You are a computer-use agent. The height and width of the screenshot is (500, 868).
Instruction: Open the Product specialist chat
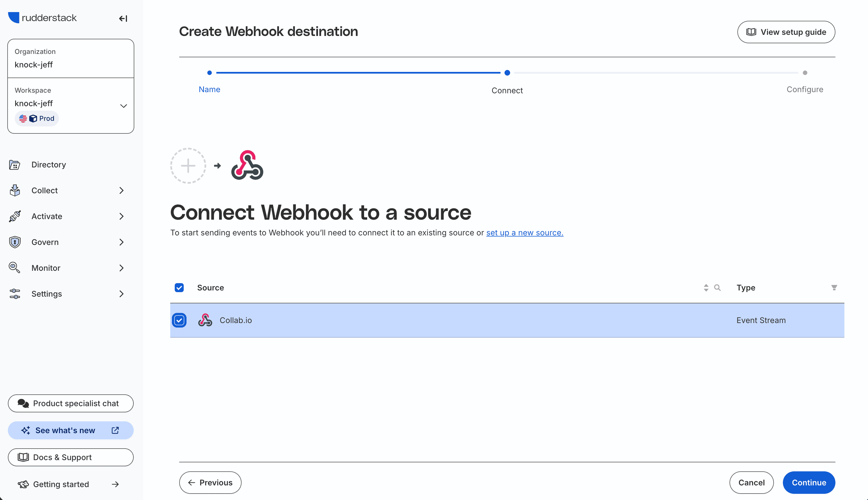click(71, 403)
